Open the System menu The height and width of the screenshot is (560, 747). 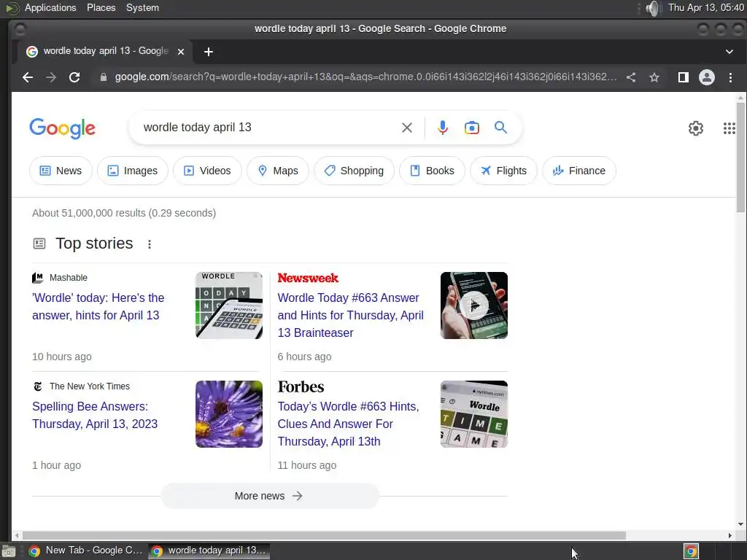142,7
